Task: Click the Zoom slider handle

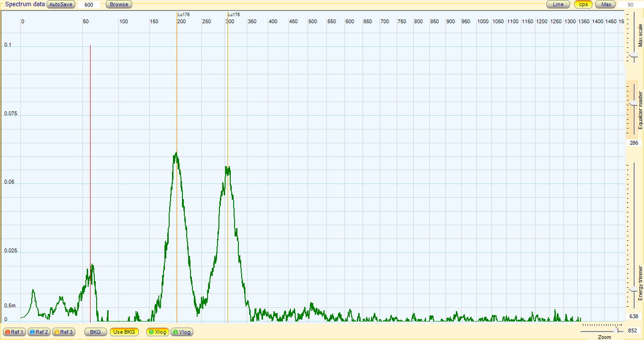Action: (617, 330)
